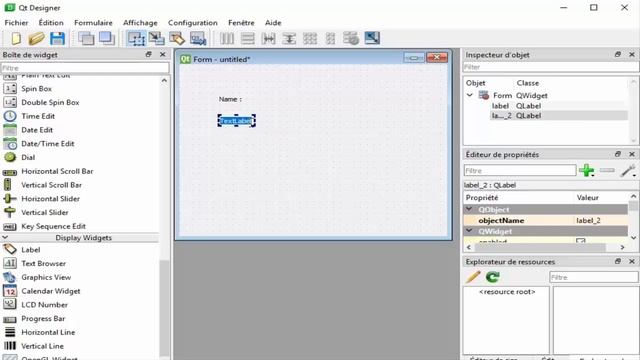Select the Text Browser widget
The image size is (640, 360).
43,264
